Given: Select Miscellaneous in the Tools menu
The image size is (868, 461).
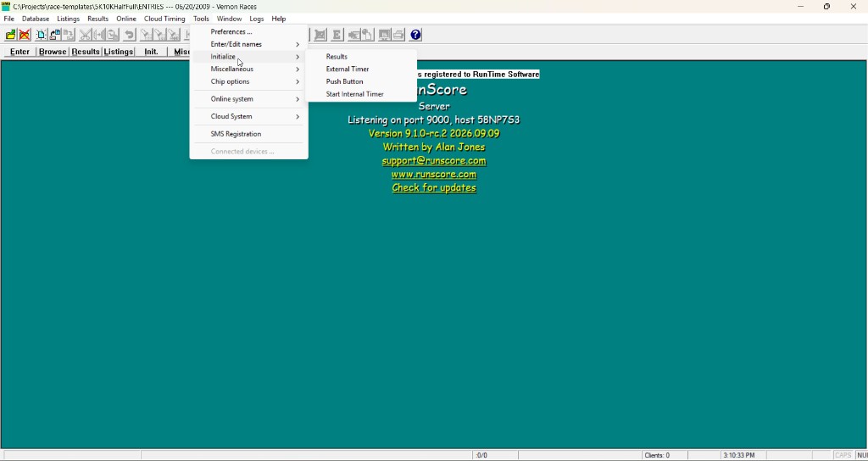Looking at the screenshot, I should (248, 69).
